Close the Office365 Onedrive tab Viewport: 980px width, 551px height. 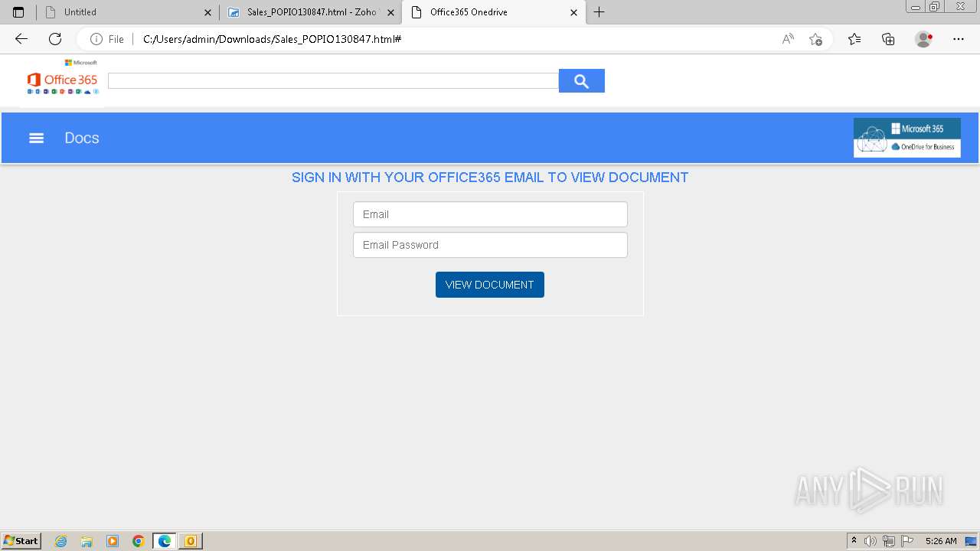[573, 12]
